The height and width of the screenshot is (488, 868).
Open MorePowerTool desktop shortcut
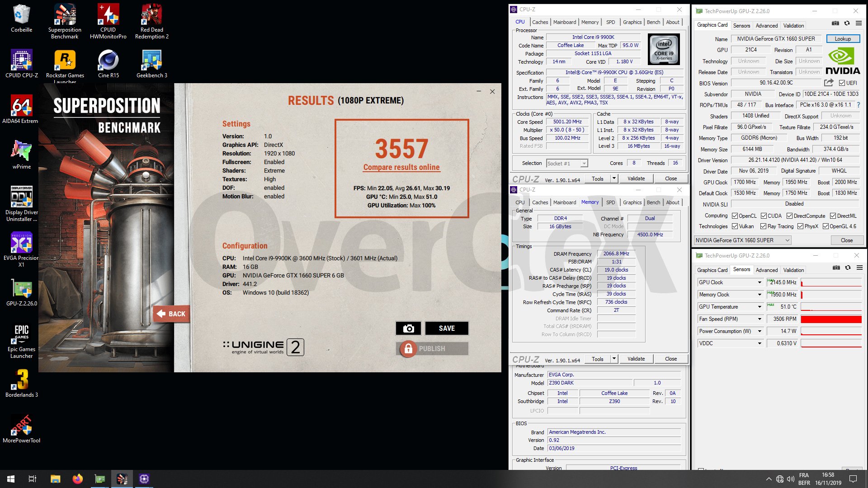point(21,429)
